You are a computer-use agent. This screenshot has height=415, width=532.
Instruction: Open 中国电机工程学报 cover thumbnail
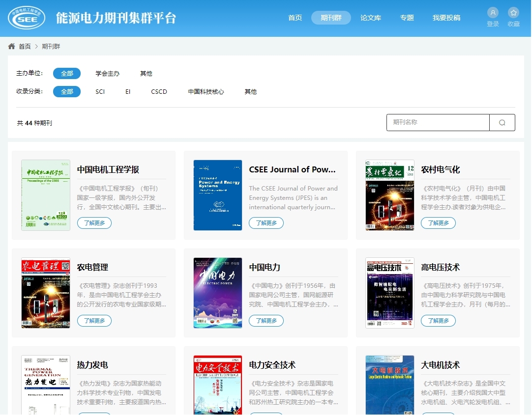pyautogui.click(x=46, y=195)
